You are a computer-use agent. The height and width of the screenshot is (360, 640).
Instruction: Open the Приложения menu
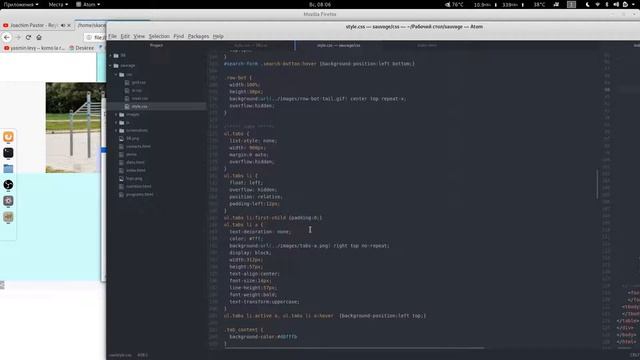(21, 4)
